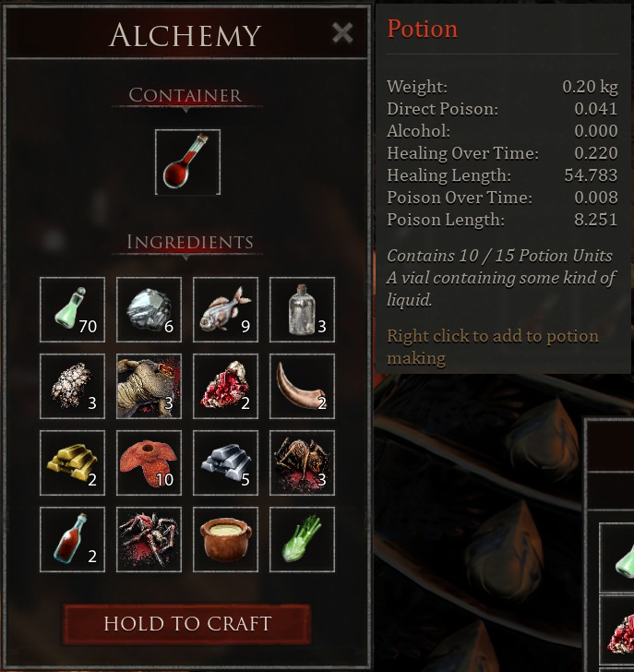Select the red rafflesia flower ingredient
Viewport: 634px width, 672px height.
tap(149, 462)
